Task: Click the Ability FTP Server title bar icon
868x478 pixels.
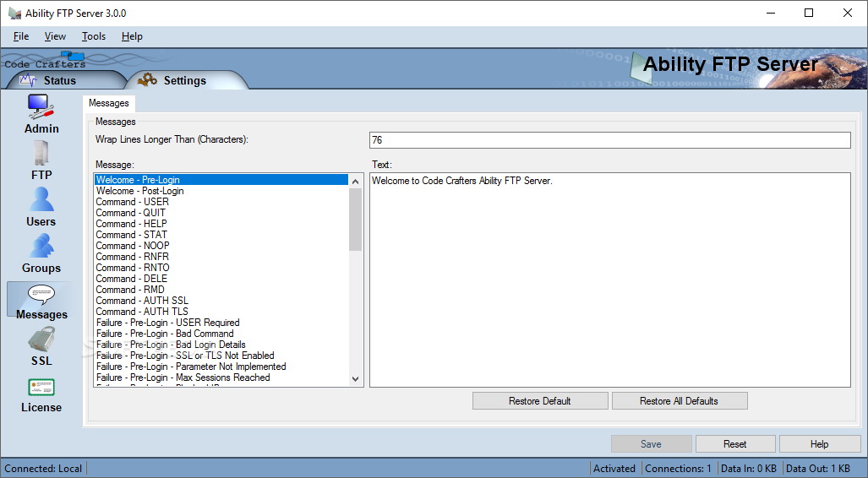Action: tap(15, 13)
